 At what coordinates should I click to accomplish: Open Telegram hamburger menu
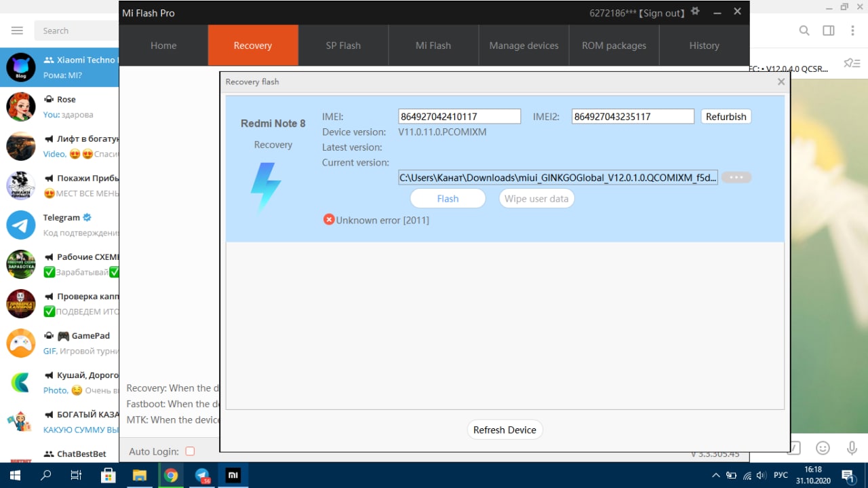pyautogui.click(x=17, y=31)
